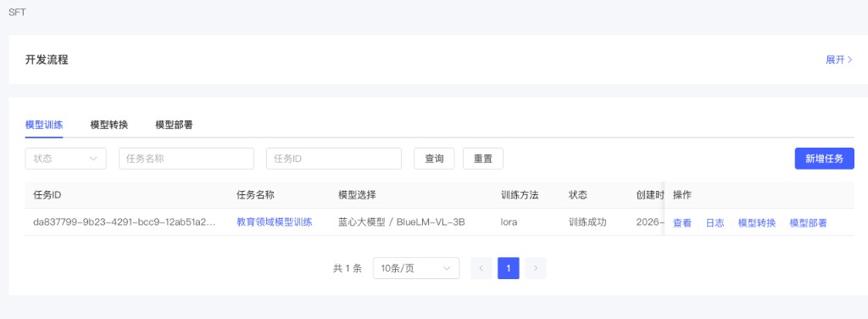Click the 共 1 条 total count text
This screenshot has width=868, height=319.
click(347, 268)
